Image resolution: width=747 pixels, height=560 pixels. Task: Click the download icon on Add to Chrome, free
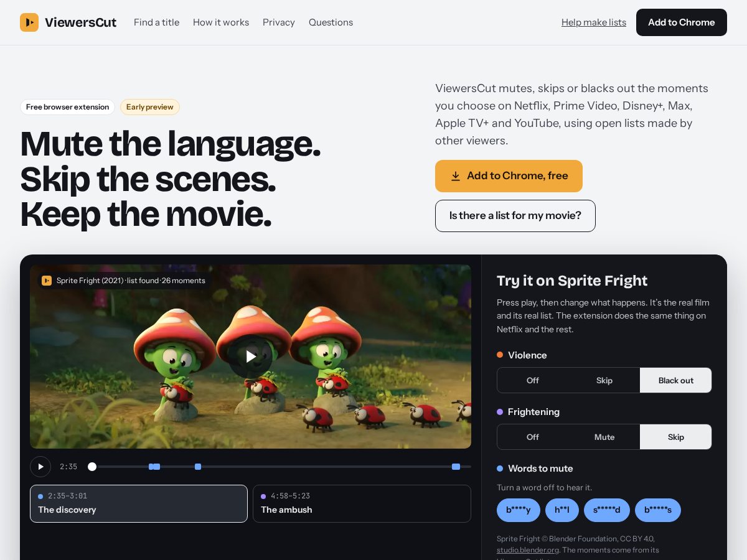click(x=456, y=176)
